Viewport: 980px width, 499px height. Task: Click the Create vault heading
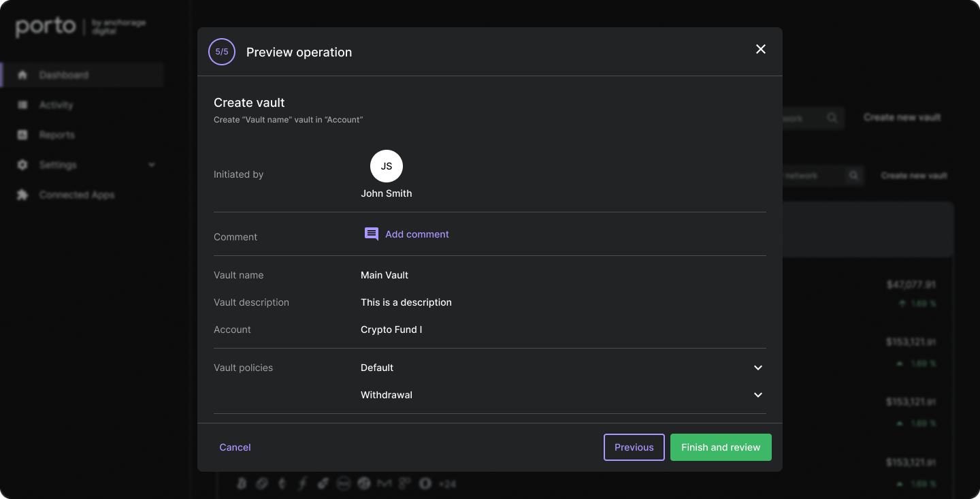tap(249, 103)
